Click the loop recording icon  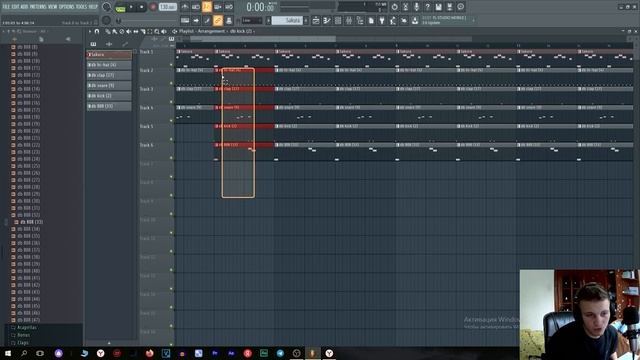click(x=229, y=7)
